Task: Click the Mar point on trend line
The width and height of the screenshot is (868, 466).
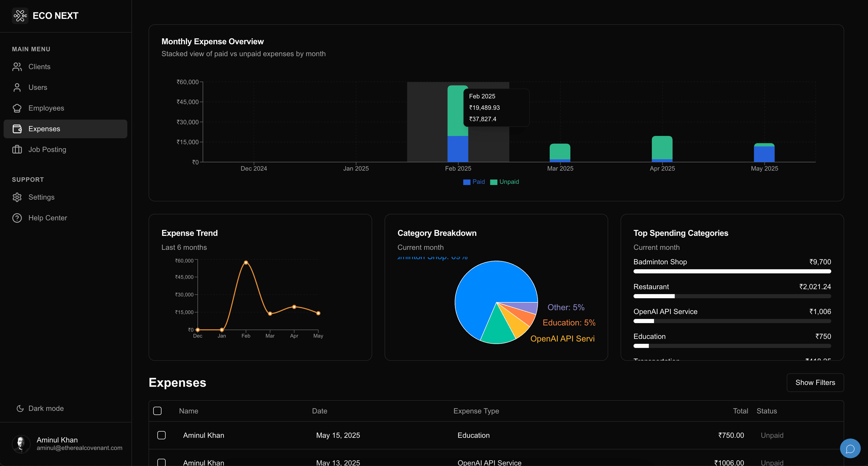Action: [270, 314]
